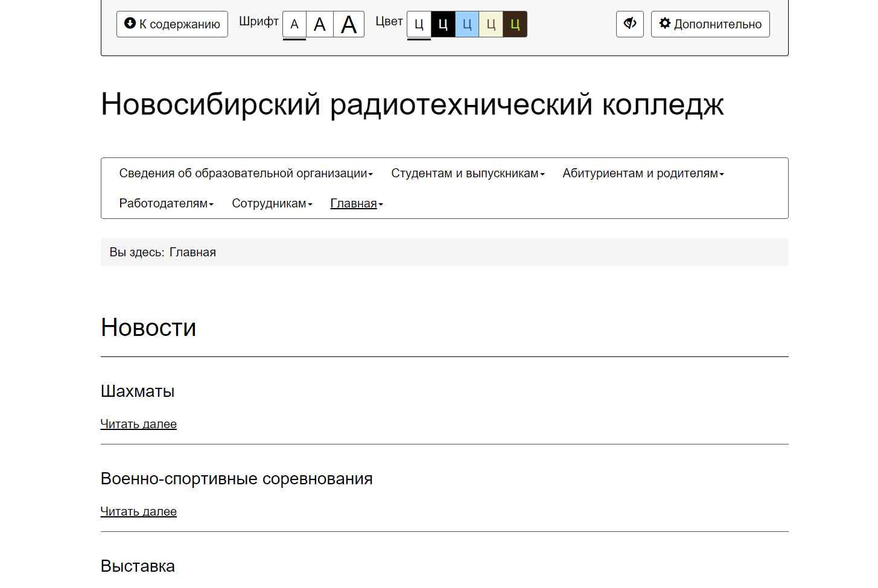878x588 pixels.
Task: Click the 'Новосибирский радиотехнический колледж' site title
Action: [x=412, y=104]
